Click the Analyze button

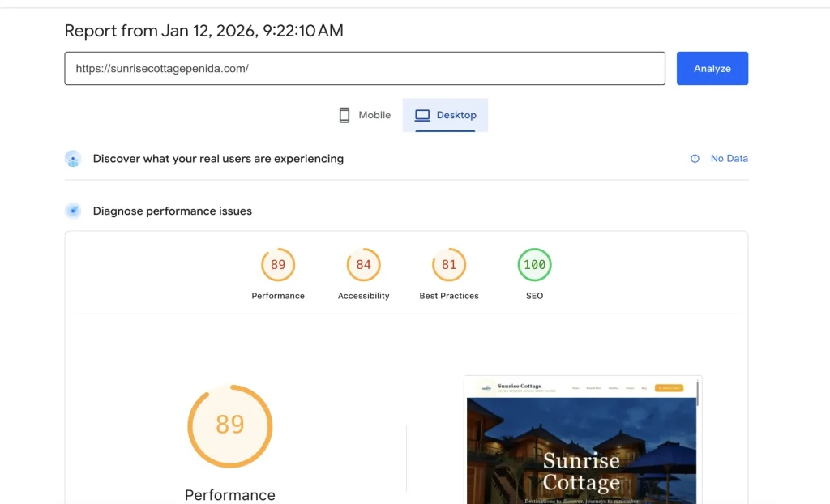click(x=712, y=68)
